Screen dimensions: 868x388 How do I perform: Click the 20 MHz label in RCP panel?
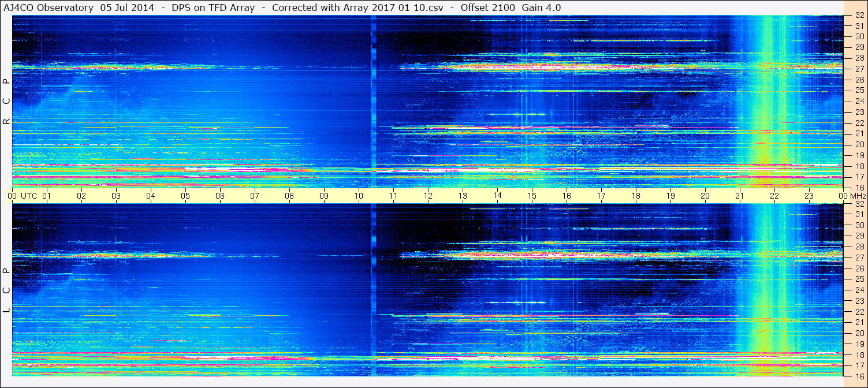(859, 144)
